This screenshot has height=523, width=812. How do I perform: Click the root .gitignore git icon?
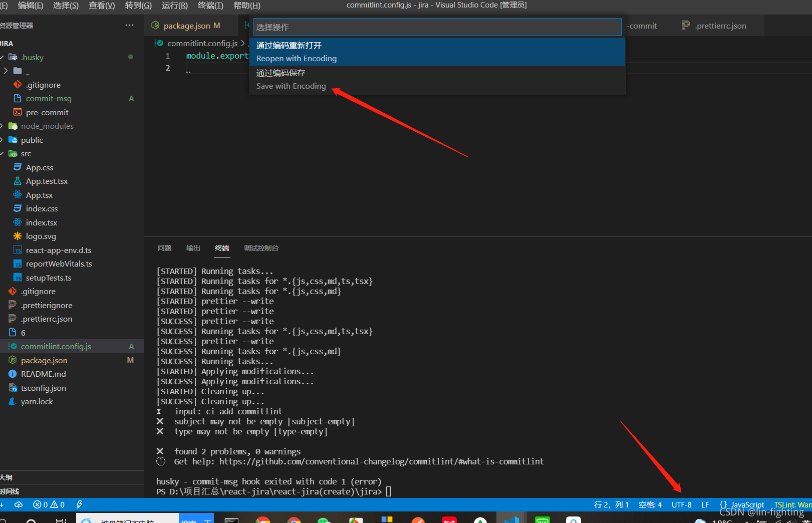(x=13, y=291)
